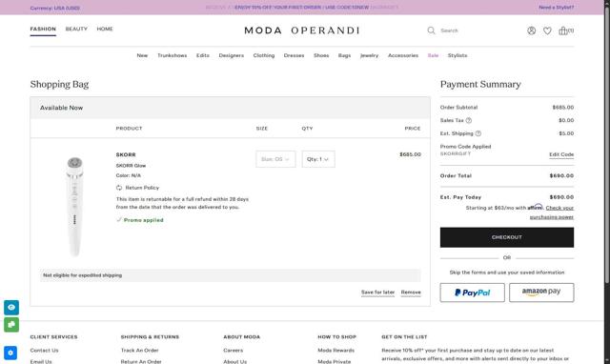This screenshot has width=610, height=364.
Task: Open the Trunkshows menu
Action: (172, 55)
